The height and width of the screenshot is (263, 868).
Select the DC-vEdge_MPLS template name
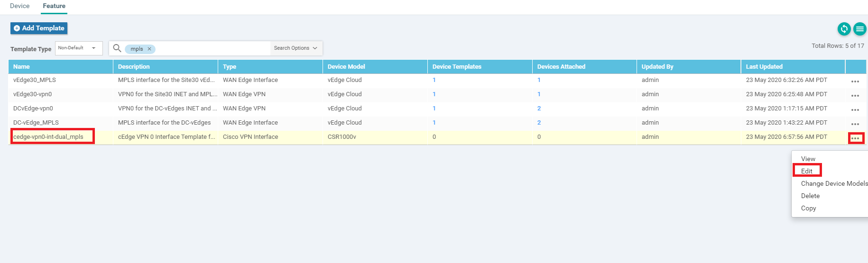point(36,123)
